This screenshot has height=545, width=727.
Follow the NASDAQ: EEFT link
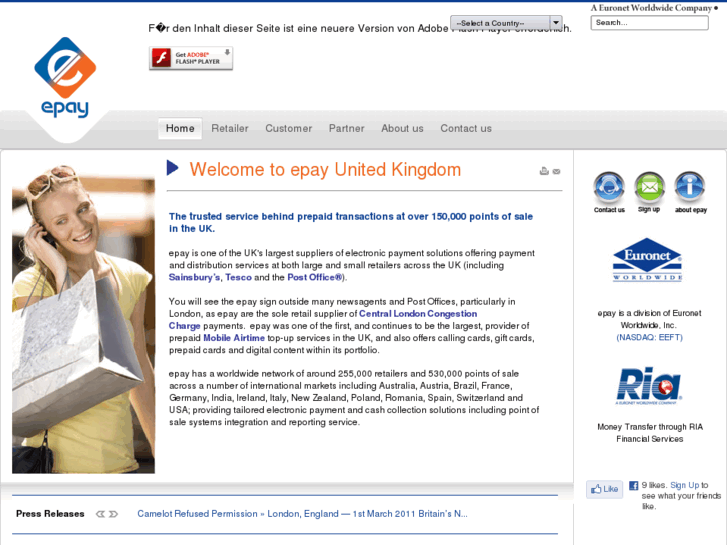tap(649, 337)
